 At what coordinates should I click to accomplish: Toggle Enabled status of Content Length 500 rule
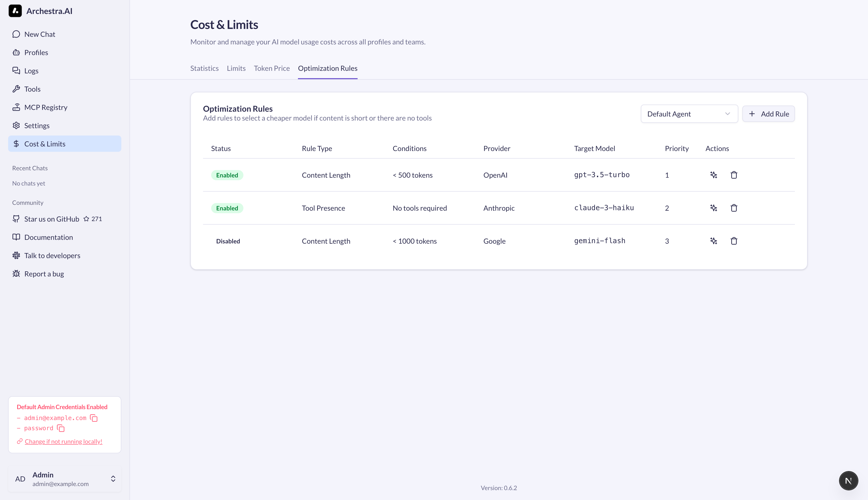[x=227, y=175]
